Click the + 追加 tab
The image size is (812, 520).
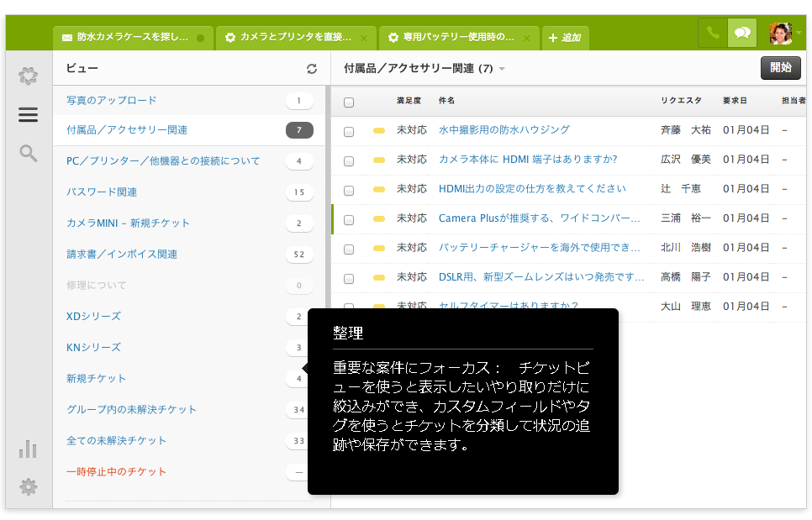coord(565,38)
